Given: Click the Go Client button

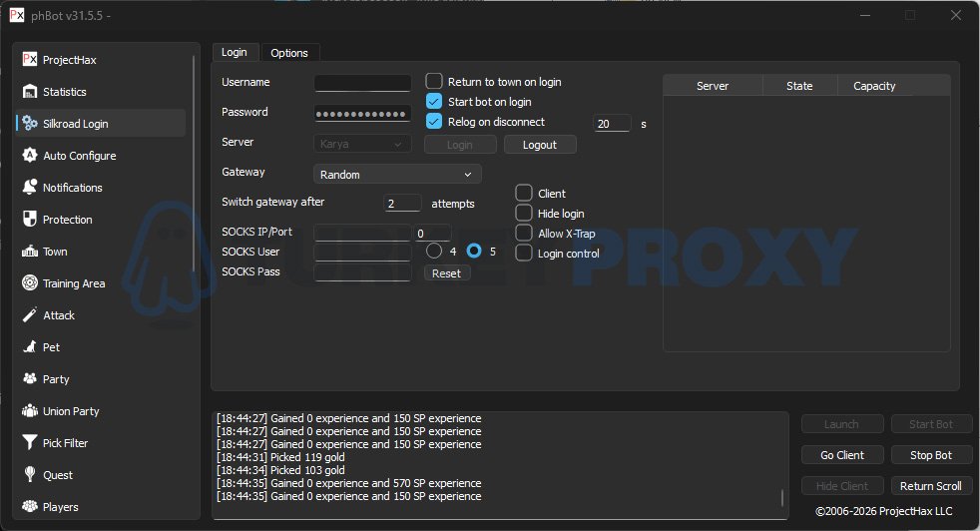Looking at the screenshot, I should tap(842, 455).
